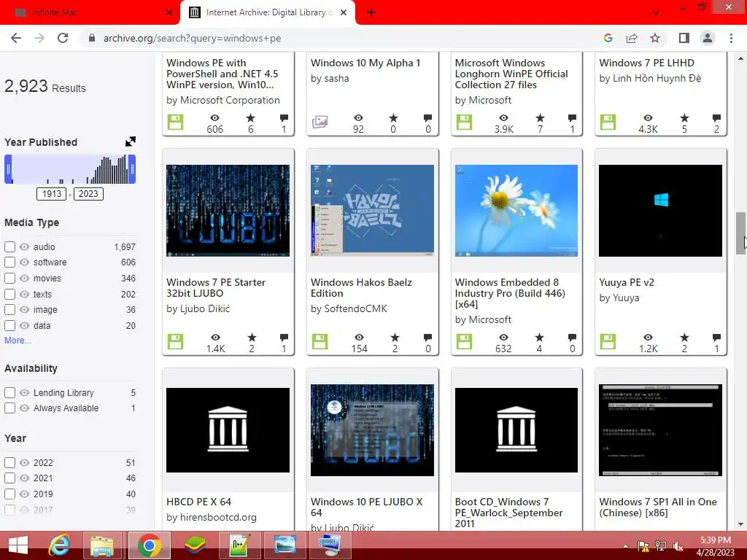The image size is (747, 560).
Task: Open Windows Embedded 8 Industry Pro thumbnail
Action: (x=516, y=211)
